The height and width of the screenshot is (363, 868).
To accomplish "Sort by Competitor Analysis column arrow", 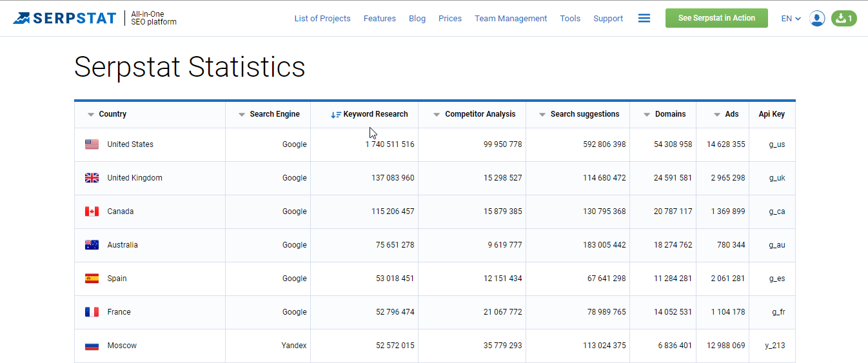I will point(437,115).
